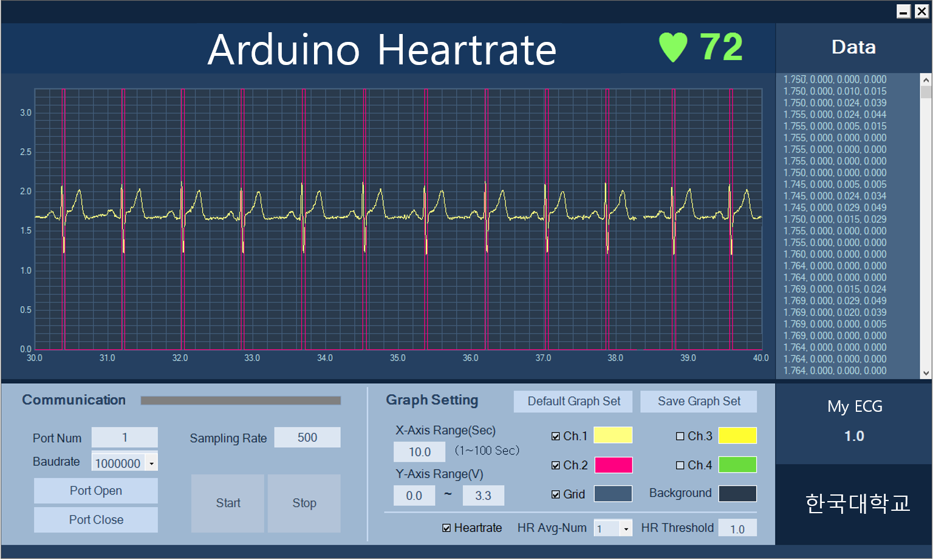
Task: Click Save Graph Set
Action: [x=699, y=401]
